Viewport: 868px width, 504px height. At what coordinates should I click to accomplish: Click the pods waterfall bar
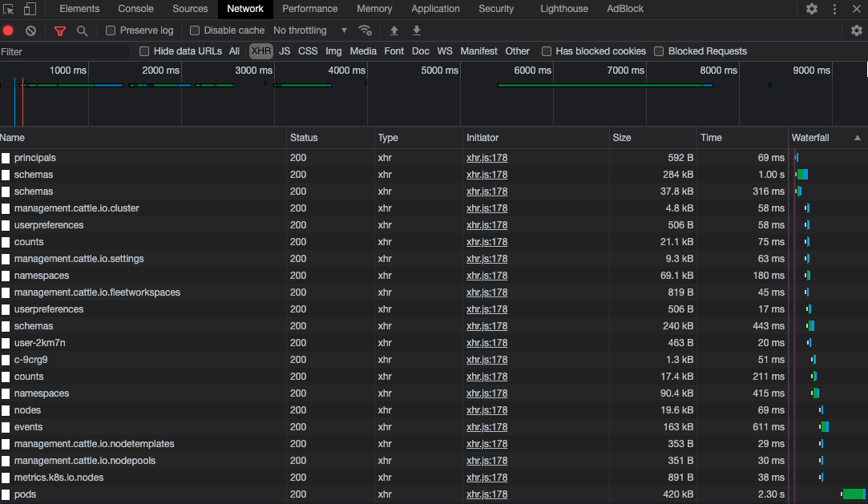point(853,494)
